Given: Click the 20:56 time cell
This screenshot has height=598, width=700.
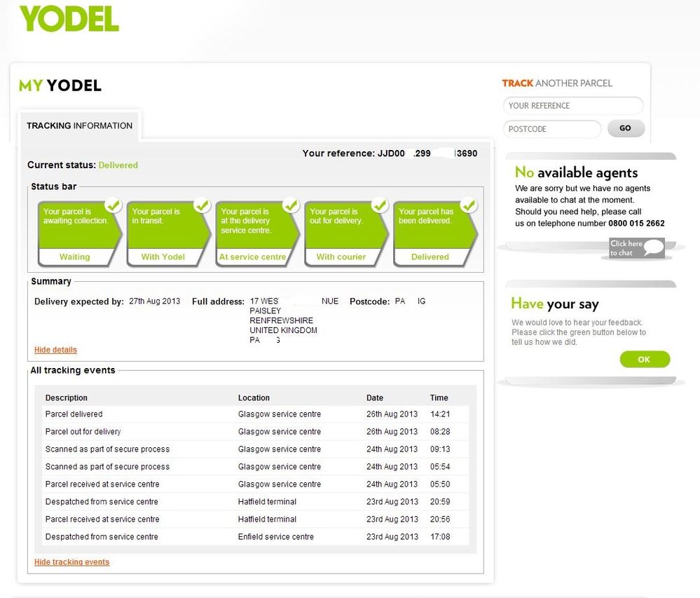Looking at the screenshot, I should 440,519.
